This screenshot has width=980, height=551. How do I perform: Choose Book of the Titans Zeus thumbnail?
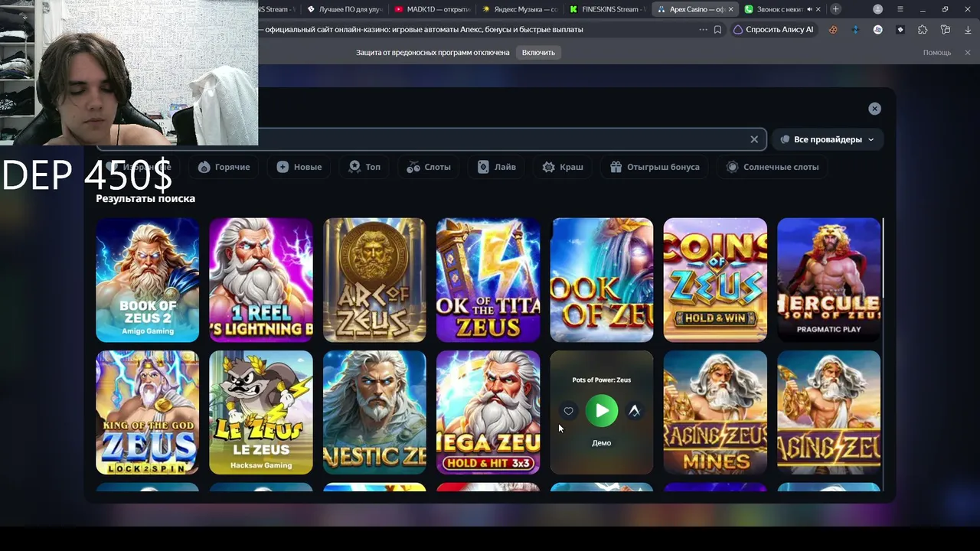488,280
